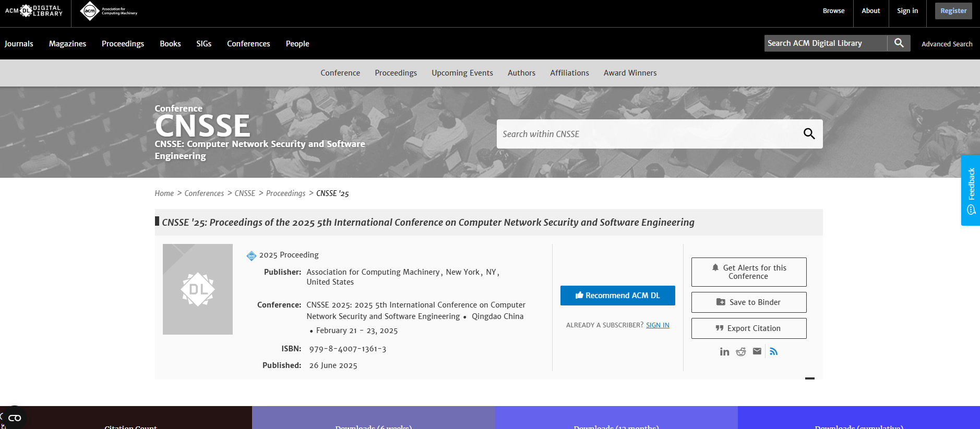Click Browse in the header
The width and height of the screenshot is (980, 429).
click(x=833, y=11)
